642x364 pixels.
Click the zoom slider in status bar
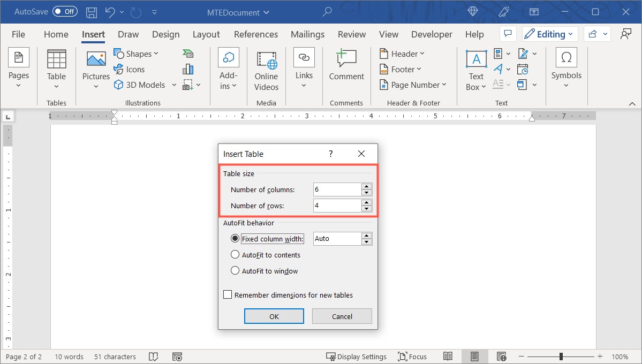click(x=561, y=357)
